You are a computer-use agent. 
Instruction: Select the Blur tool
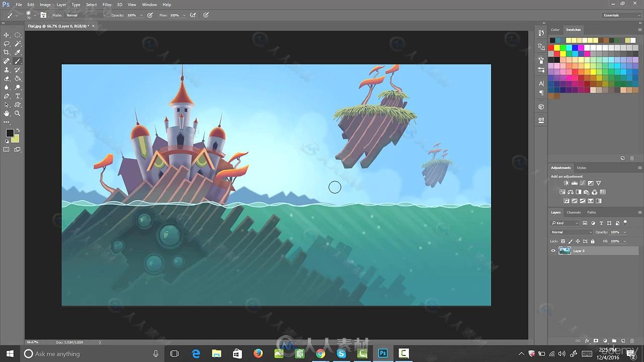(7, 87)
